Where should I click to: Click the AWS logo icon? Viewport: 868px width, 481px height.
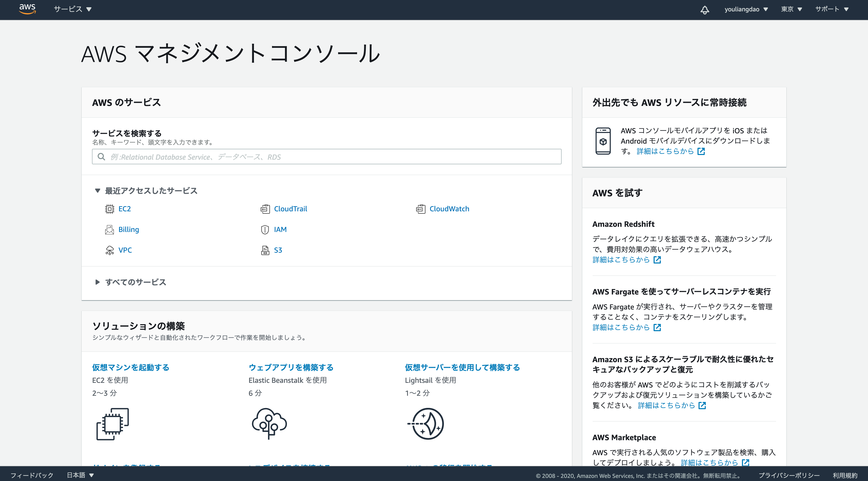(x=27, y=9)
